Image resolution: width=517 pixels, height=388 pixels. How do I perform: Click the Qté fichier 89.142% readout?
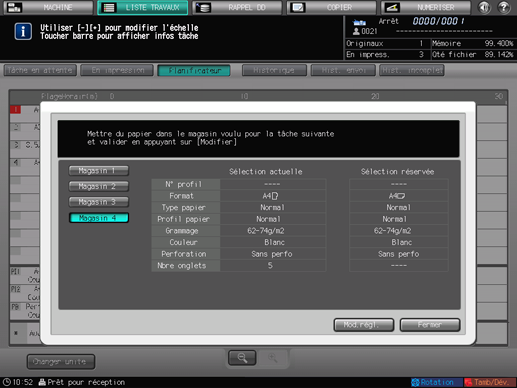pyautogui.click(x=473, y=54)
